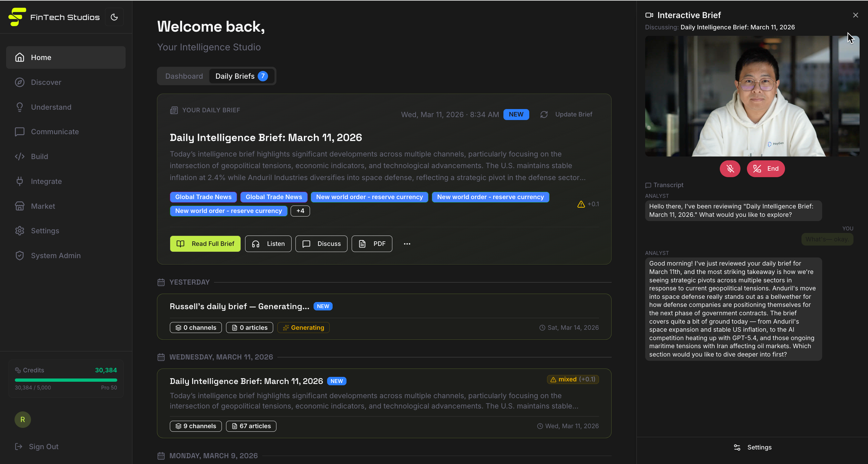Open the Market storefront section
The height and width of the screenshot is (464, 868).
[20, 206]
